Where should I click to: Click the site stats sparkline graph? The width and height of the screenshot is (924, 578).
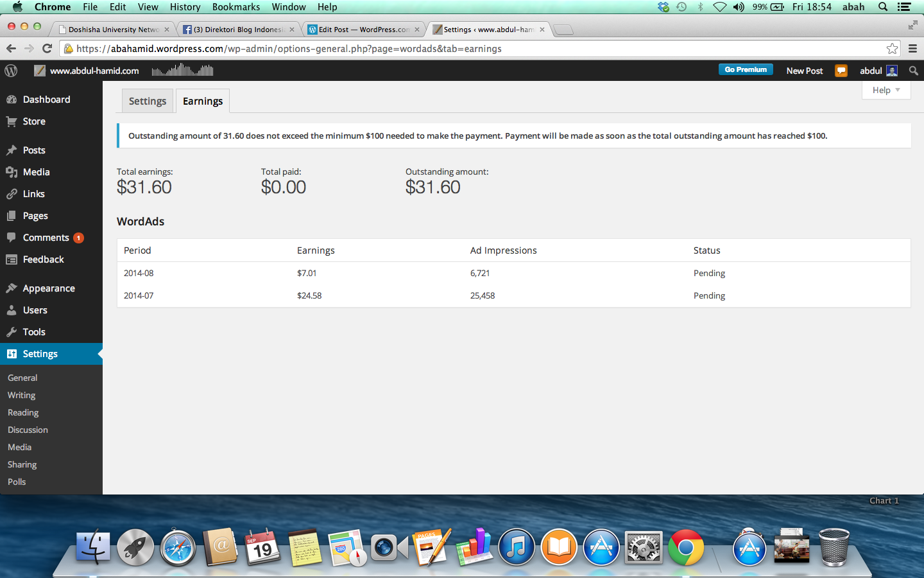point(182,71)
